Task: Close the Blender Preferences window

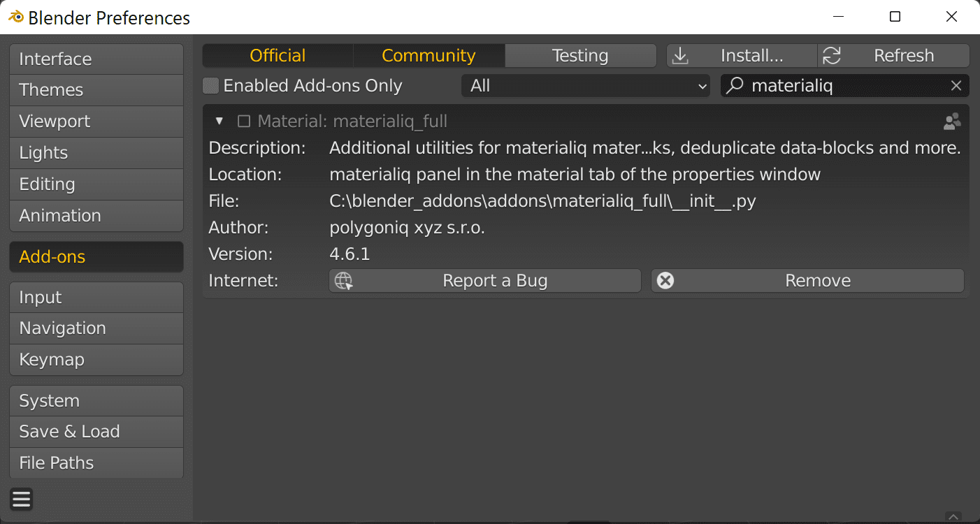Action: (x=951, y=17)
